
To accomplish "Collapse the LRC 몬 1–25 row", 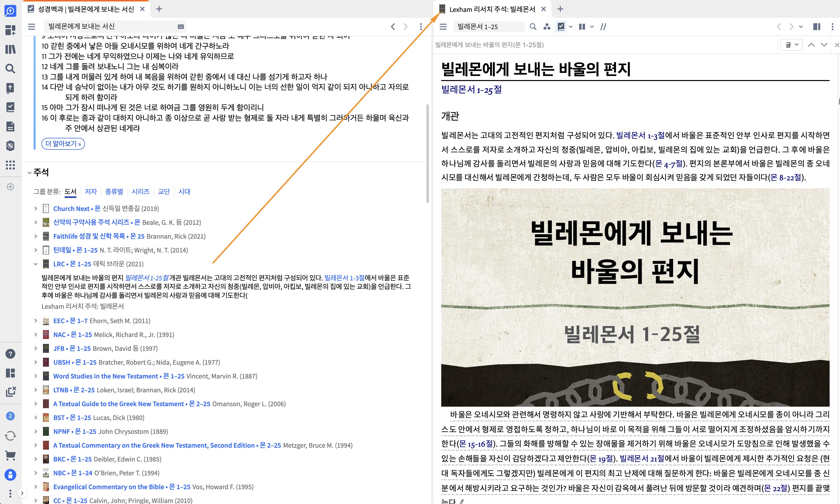I will click(36, 264).
